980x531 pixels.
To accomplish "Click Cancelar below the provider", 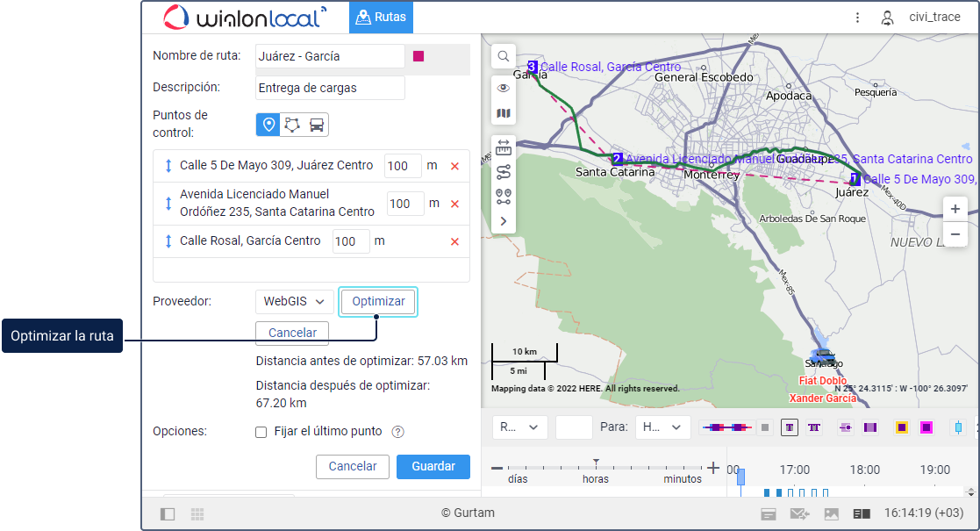I will (292, 333).
